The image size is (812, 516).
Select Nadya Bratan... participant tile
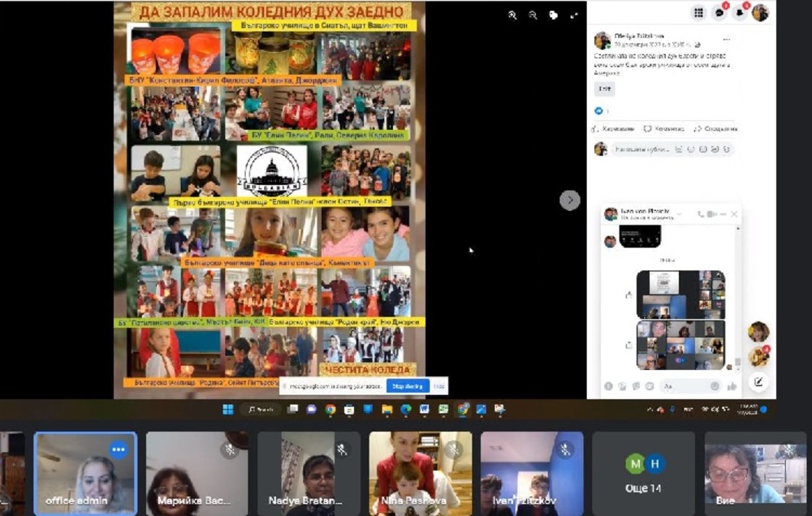(309, 474)
